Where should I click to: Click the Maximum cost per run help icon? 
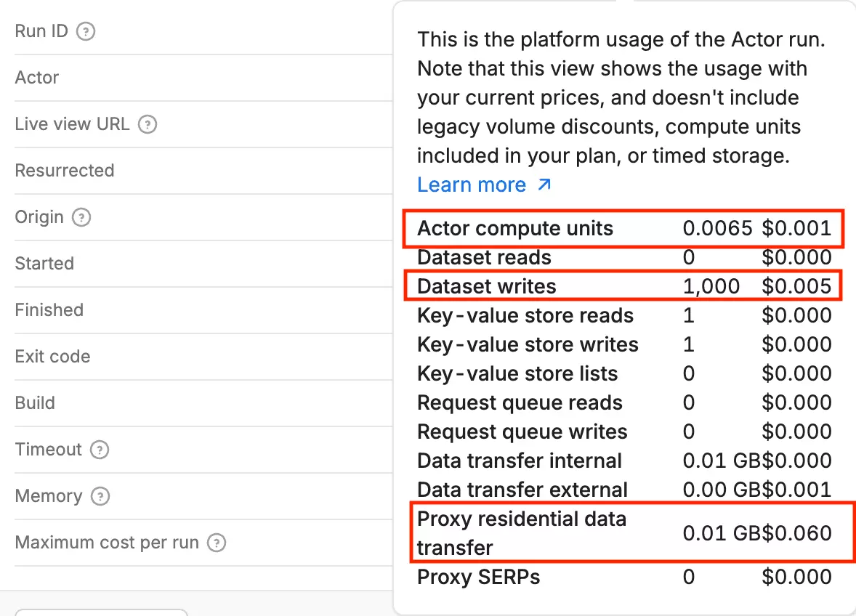(x=216, y=543)
